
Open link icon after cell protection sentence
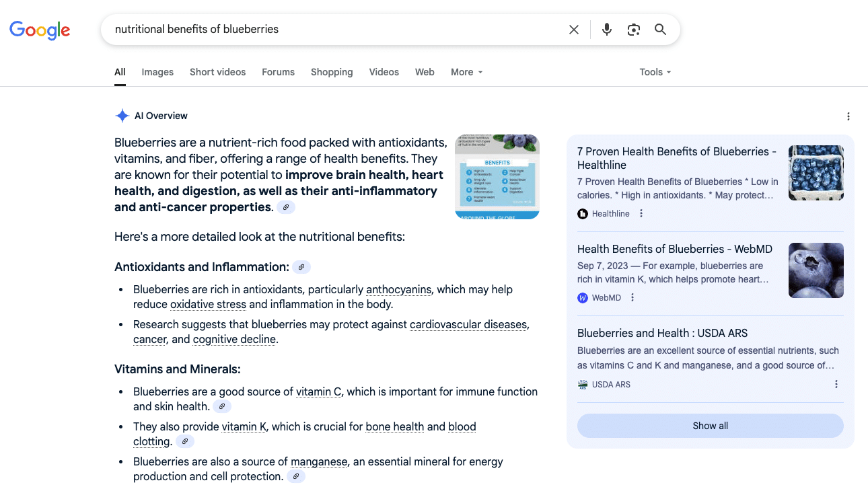(x=296, y=477)
